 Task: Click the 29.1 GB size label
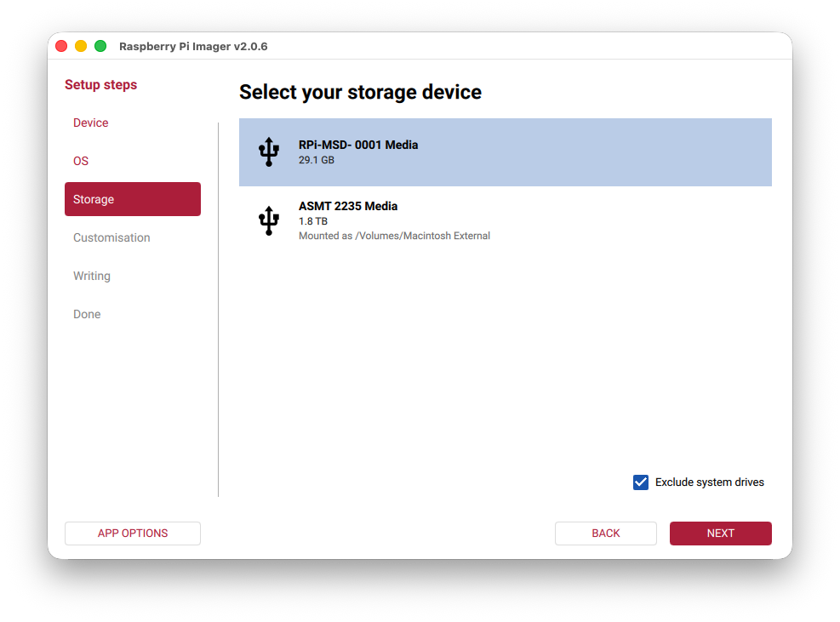317,160
